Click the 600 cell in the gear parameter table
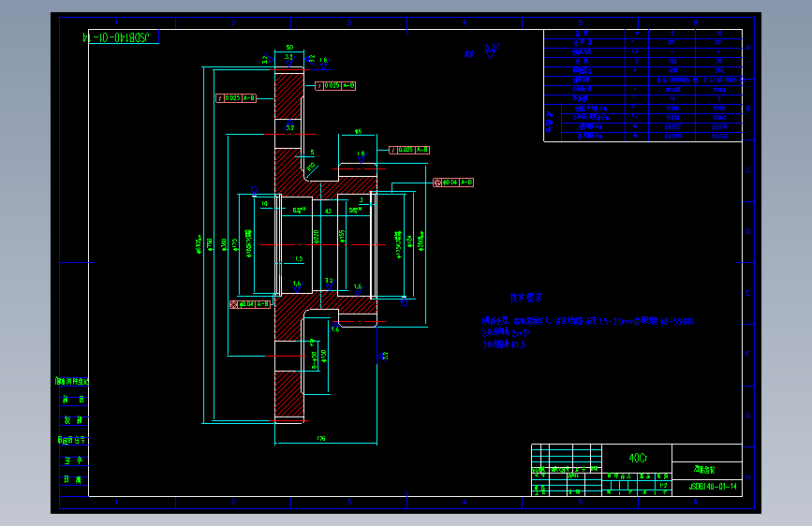The height and width of the screenshot is (526, 812). (672, 71)
